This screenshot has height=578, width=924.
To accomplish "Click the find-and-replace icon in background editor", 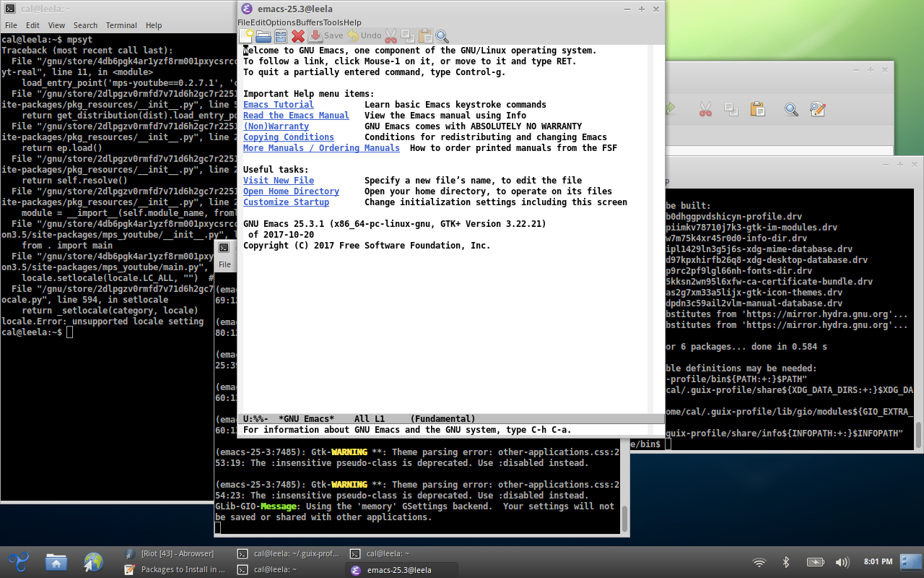I will [817, 109].
